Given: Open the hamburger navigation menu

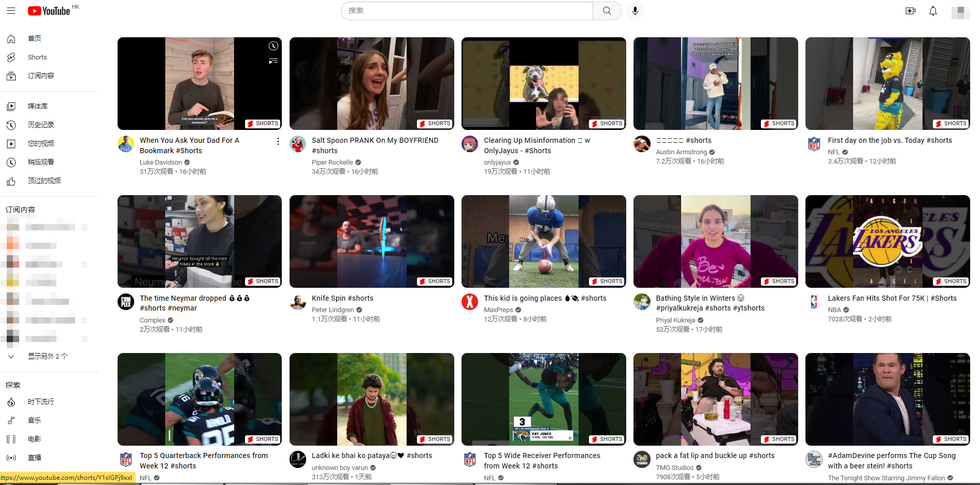Looking at the screenshot, I should point(10,10).
